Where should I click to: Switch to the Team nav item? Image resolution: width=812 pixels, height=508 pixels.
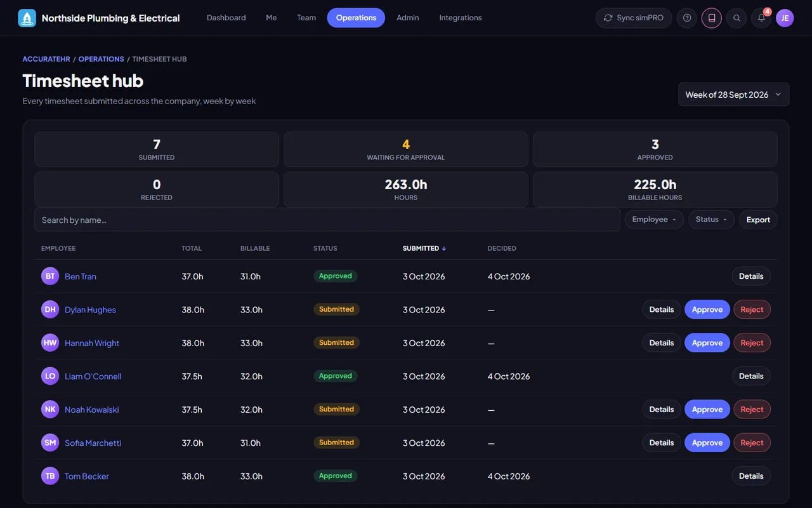[x=306, y=18]
